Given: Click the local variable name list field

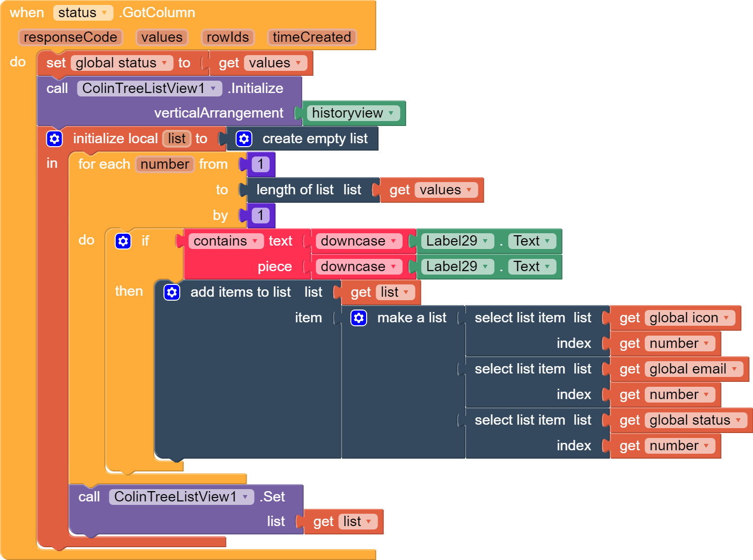Looking at the screenshot, I should 177,139.
